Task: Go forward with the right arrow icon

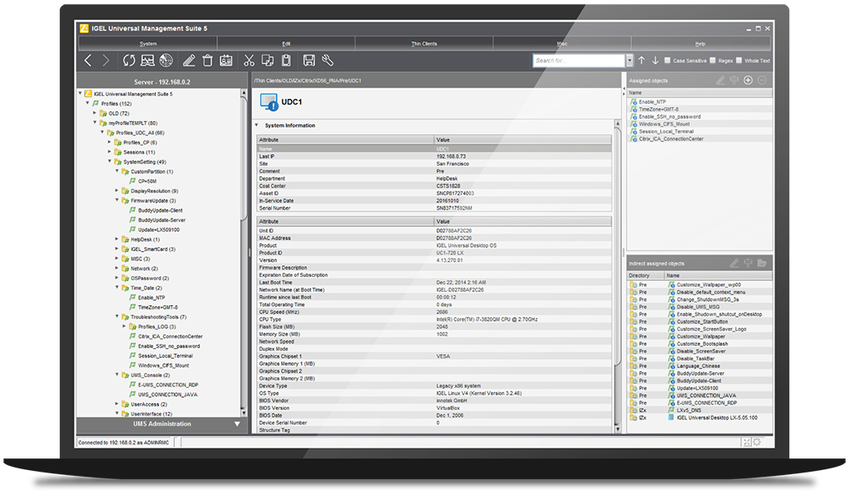Action: (106, 61)
